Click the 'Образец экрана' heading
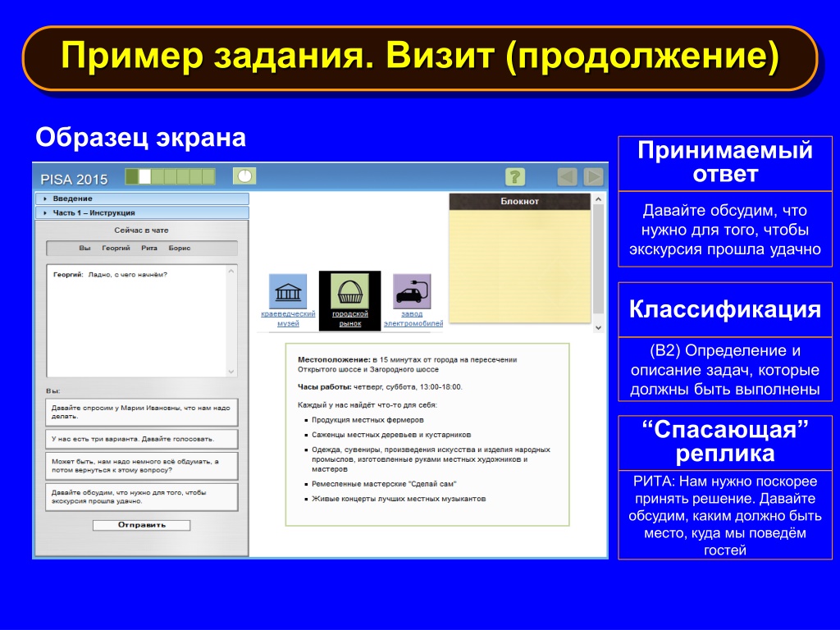The height and width of the screenshot is (630, 840). click(x=141, y=138)
